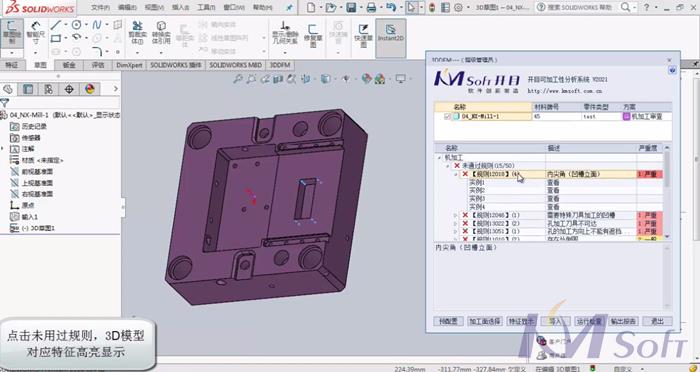This screenshot has height=372, width=700.
Task: Click the Rapid Sketch tool
Action: coord(363,35)
